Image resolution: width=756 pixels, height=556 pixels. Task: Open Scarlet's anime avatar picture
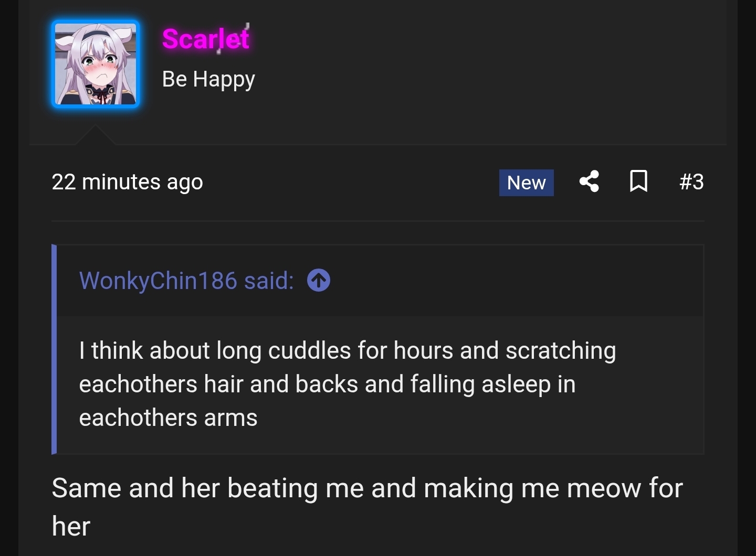click(x=96, y=64)
